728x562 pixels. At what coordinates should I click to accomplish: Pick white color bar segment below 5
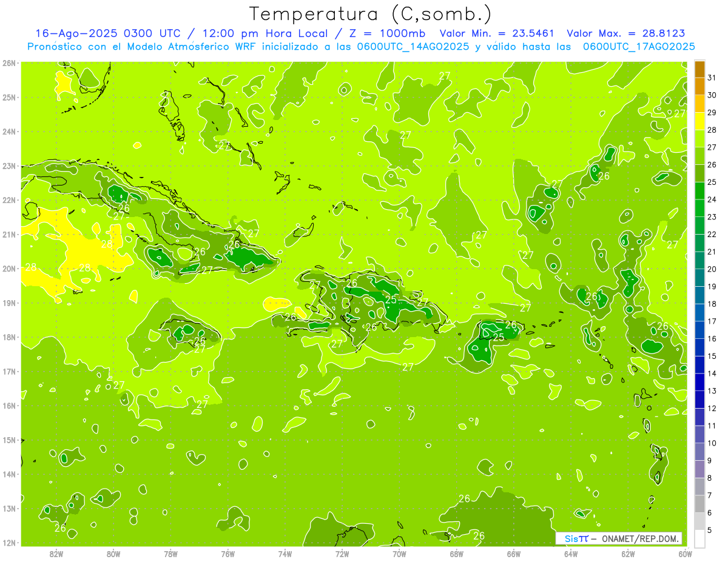tap(700, 539)
